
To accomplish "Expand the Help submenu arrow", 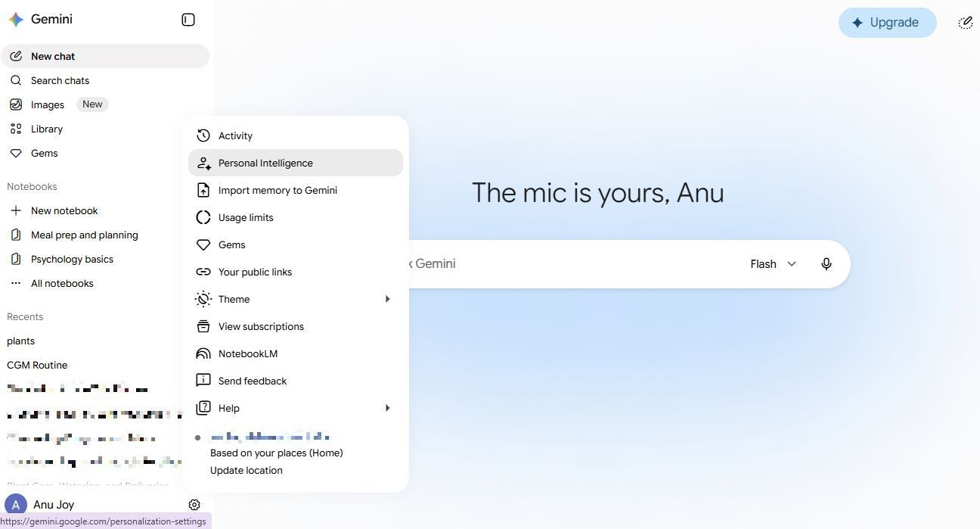I will pyautogui.click(x=388, y=408).
